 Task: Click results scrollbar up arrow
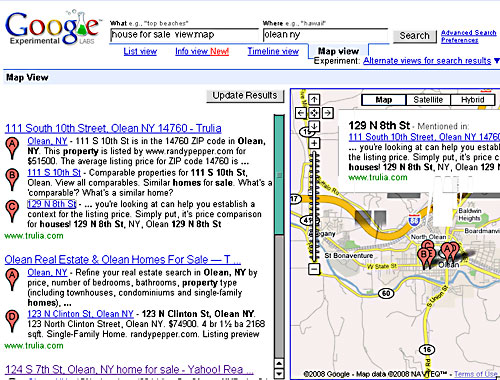279,363
